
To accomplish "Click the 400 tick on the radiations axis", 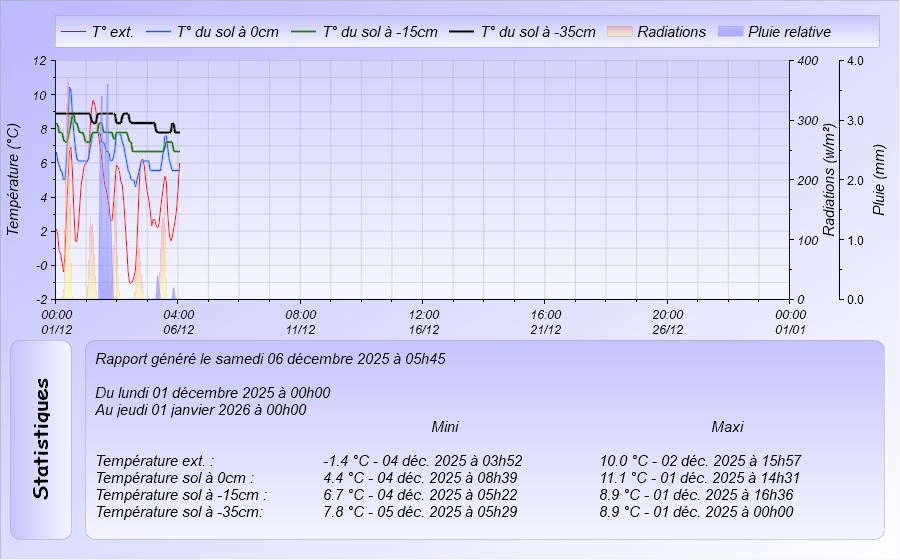I will (808, 60).
